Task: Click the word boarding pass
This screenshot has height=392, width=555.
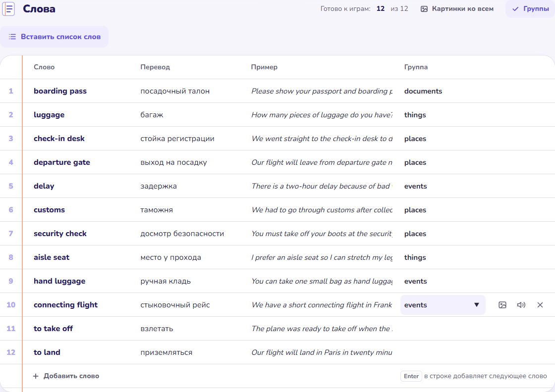Action: coord(60,91)
